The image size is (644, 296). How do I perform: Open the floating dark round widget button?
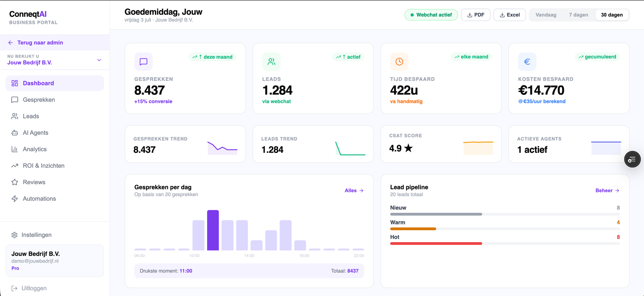point(632,159)
